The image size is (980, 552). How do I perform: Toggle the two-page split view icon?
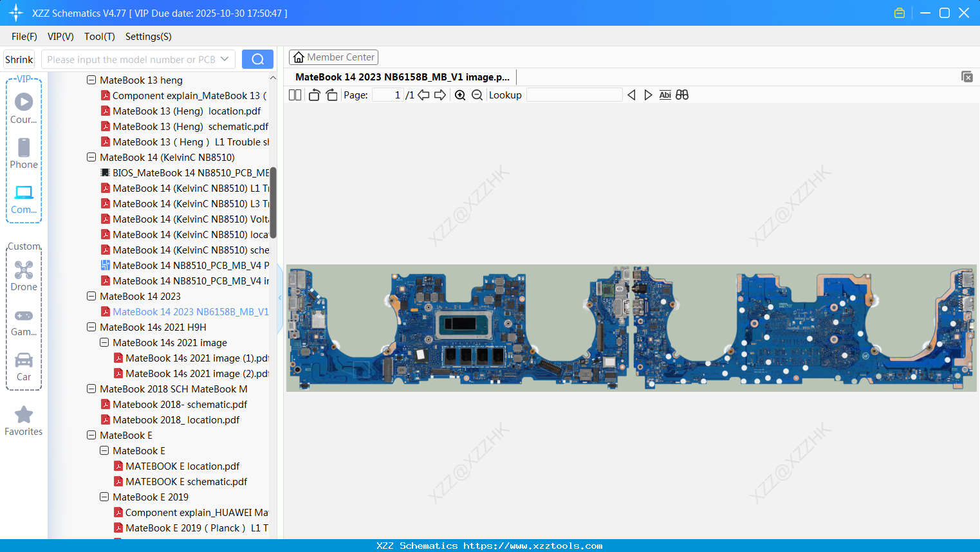(x=295, y=95)
